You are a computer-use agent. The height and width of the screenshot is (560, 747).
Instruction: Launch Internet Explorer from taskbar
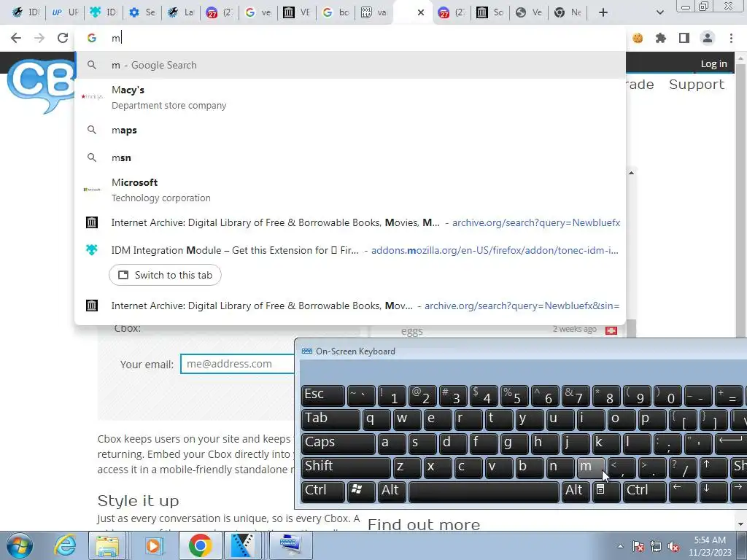click(65, 545)
